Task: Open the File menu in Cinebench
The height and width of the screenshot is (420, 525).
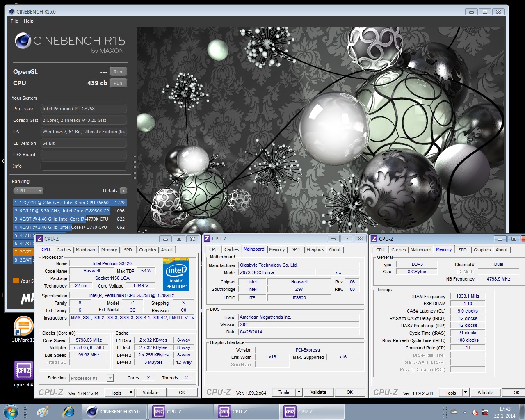Action: click(x=14, y=21)
